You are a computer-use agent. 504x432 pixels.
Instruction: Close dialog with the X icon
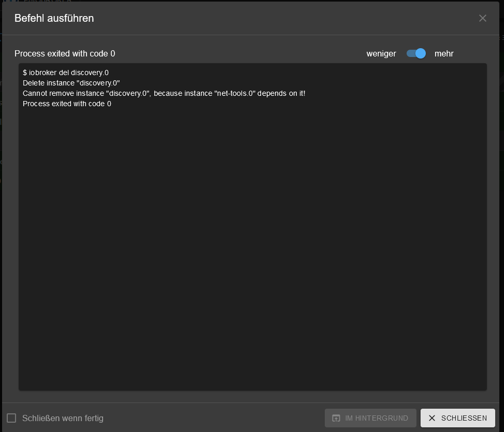click(482, 18)
